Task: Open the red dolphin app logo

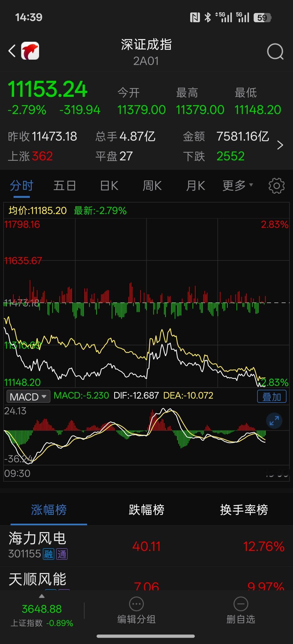Action: pos(30,51)
